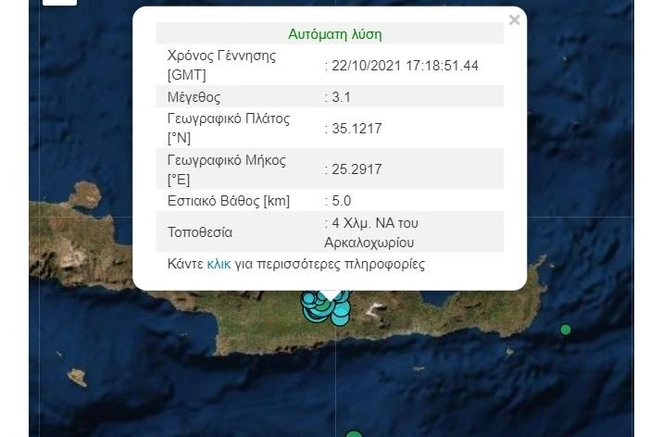650x437 pixels.
Task: Click the location text '4 Χλμ. ΝΑ του Αρκαλοχωρίου'
Action: [371, 233]
